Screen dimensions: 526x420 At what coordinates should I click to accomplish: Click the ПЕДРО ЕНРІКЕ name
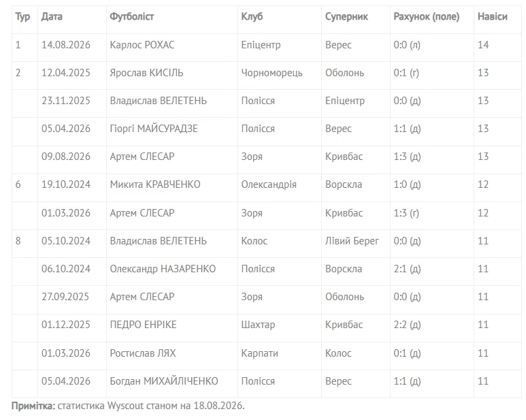[x=143, y=325]
